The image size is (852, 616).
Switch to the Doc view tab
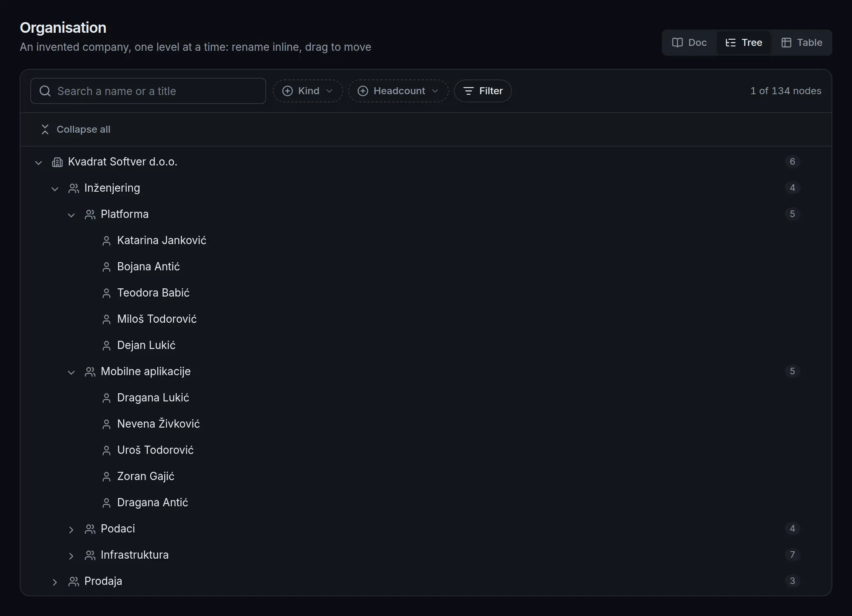[x=689, y=43]
